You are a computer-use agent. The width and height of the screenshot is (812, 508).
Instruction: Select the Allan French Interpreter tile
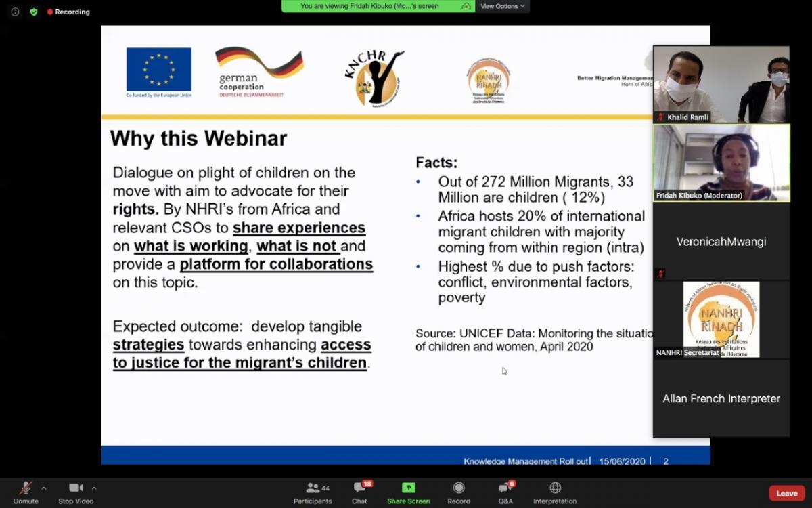[x=721, y=398]
